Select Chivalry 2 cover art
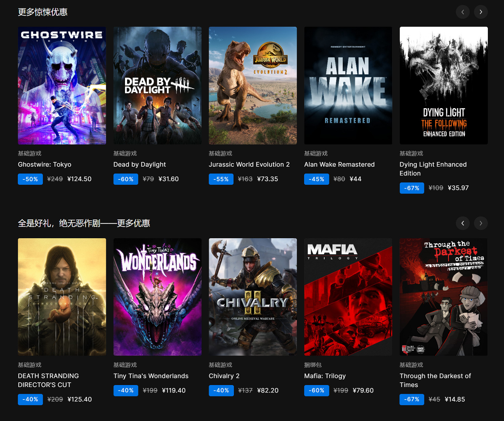504x421 pixels. pos(253,297)
